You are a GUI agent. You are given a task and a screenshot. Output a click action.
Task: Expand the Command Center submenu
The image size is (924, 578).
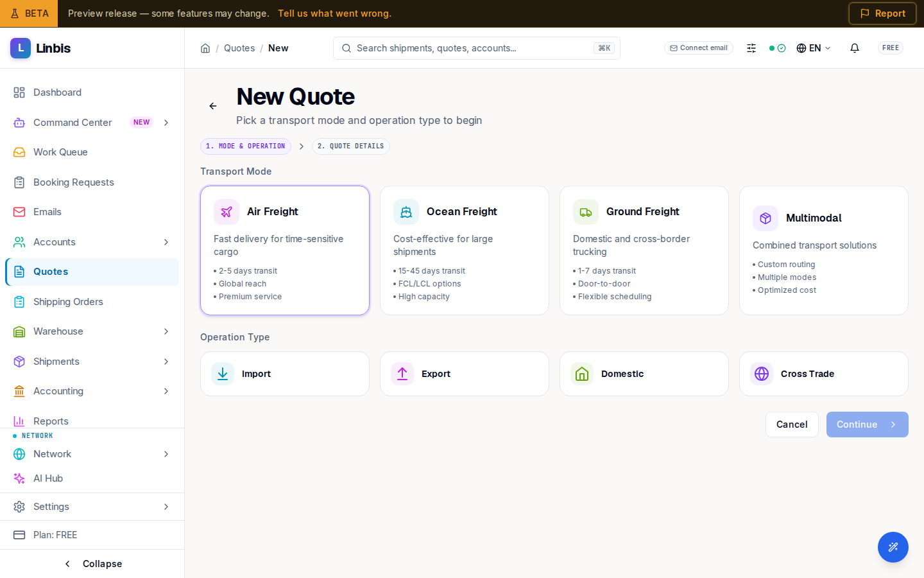(166, 123)
